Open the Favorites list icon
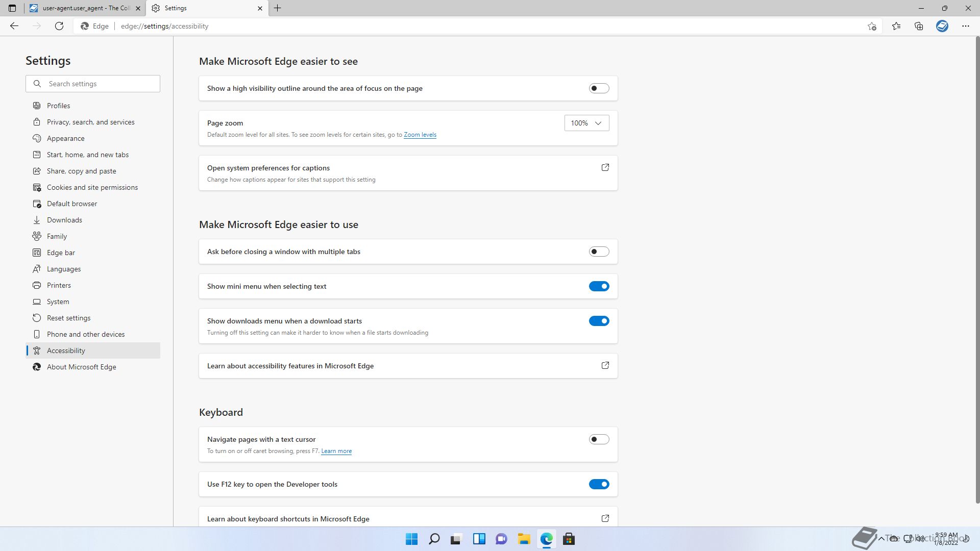Image resolution: width=980 pixels, height=551 pixels. [896, 26]
